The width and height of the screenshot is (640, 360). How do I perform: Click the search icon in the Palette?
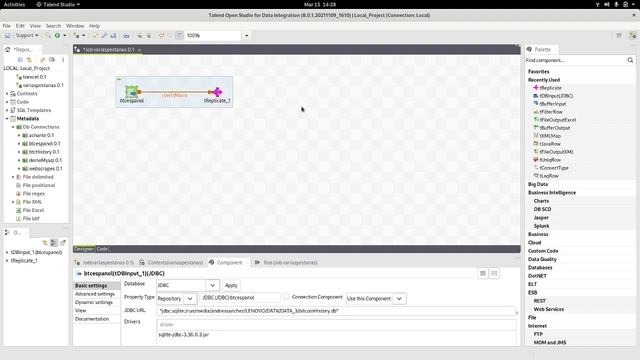(630, 60)
